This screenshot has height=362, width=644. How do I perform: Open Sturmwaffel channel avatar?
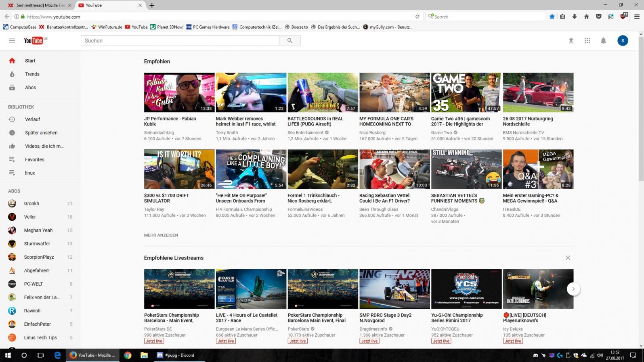[x=12, y=243]
